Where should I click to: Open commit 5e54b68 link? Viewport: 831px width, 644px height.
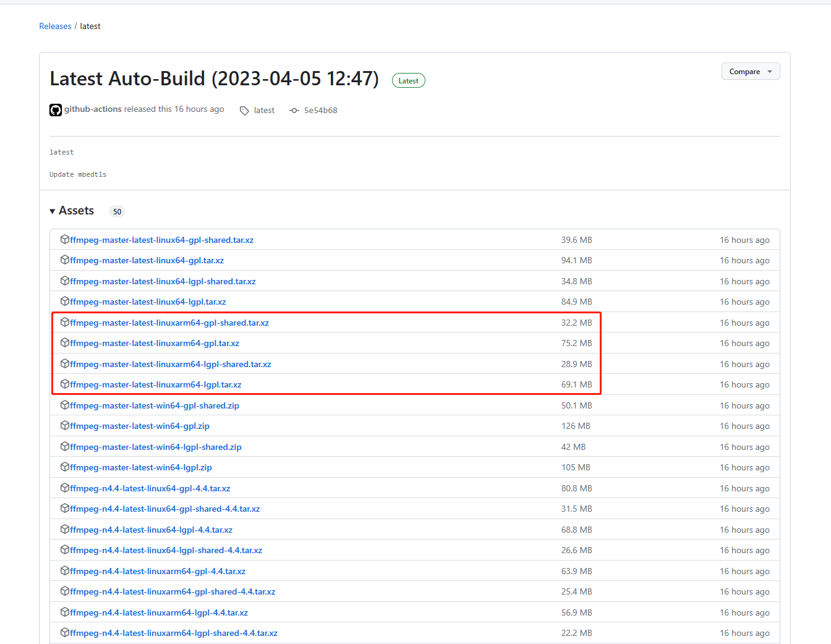coord(320,111)
